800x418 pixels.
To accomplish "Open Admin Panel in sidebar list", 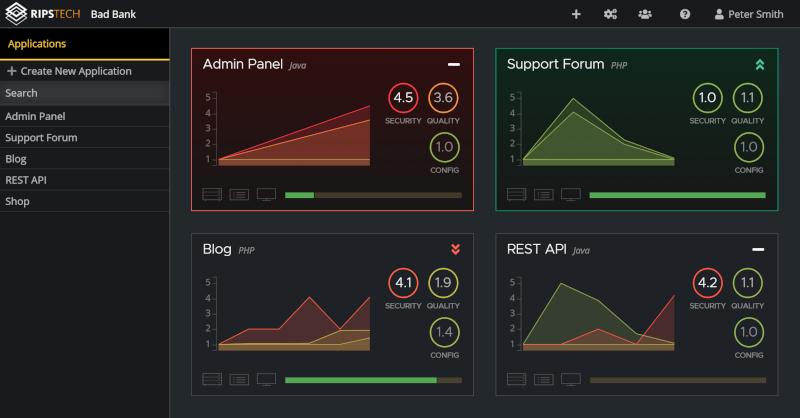I will click(x=84, y=116).
